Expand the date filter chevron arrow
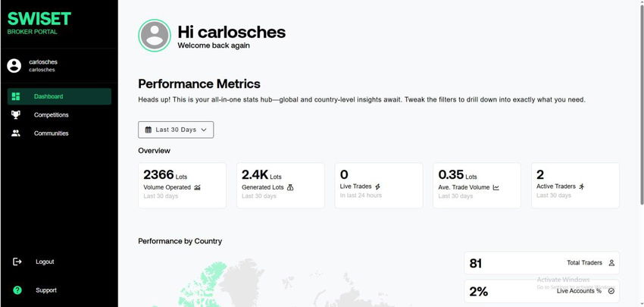 pos(204,130)
